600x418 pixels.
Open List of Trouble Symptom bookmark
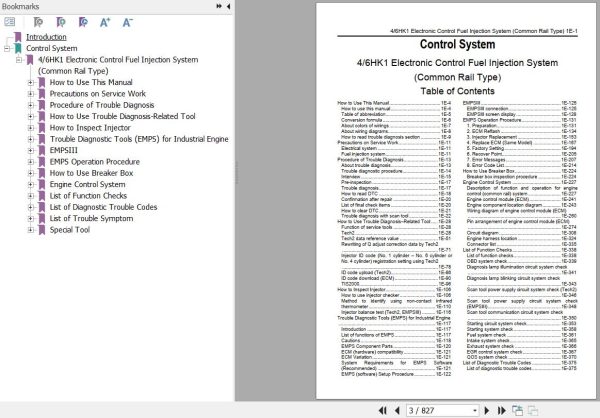[x=91, y=219]
